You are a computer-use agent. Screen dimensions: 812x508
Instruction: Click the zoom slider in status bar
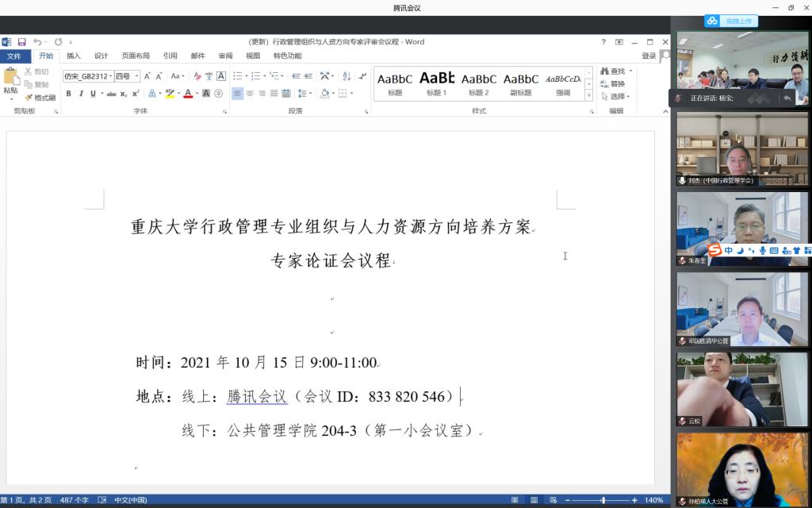603,500
